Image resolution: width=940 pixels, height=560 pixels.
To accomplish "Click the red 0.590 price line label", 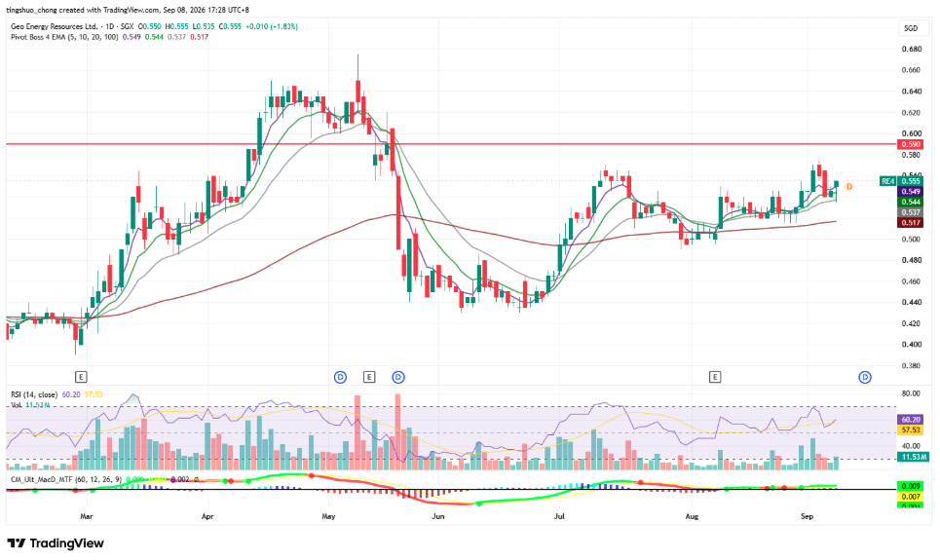I will tap(910, 144).
